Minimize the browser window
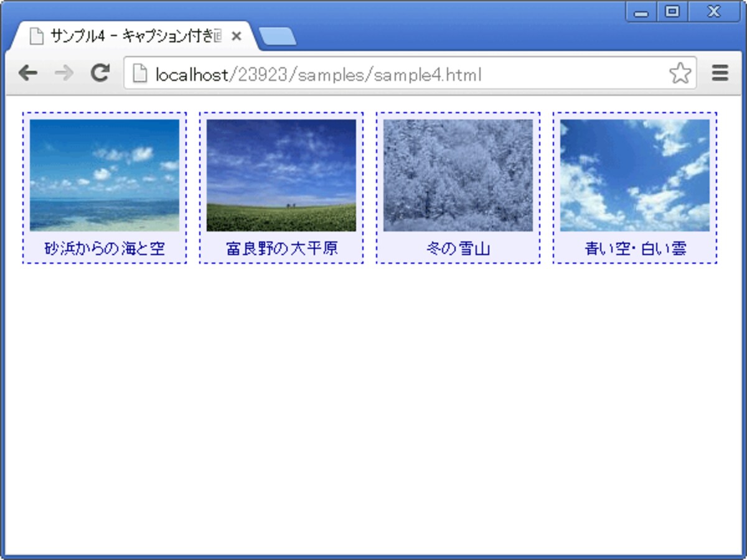Viewport: 747px width, 560px height. 641,12
